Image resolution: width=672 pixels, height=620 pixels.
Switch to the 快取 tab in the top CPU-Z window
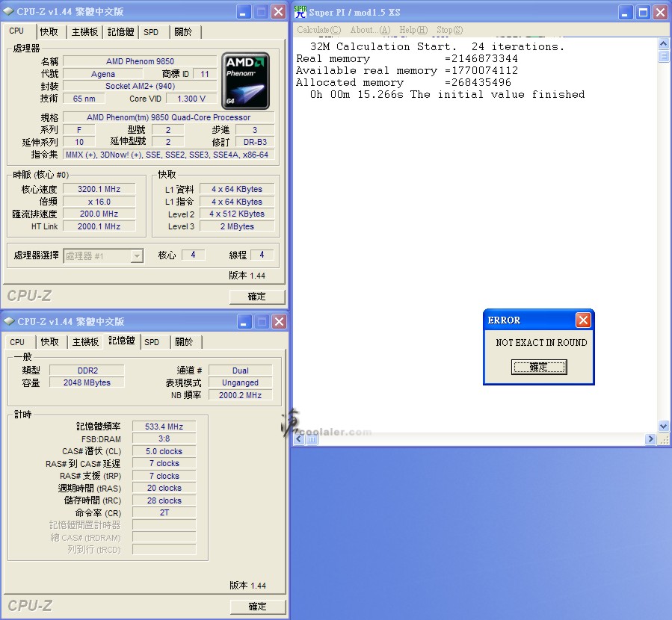tap(49, 32)
